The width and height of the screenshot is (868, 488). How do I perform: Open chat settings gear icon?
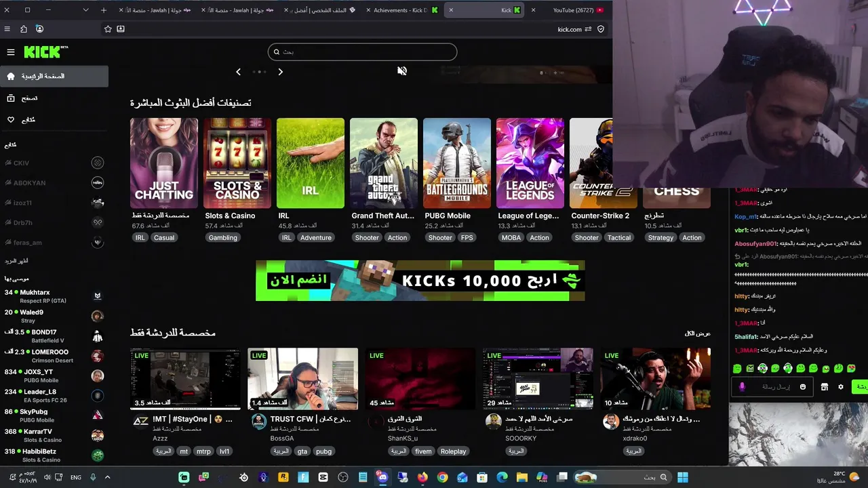841,387
